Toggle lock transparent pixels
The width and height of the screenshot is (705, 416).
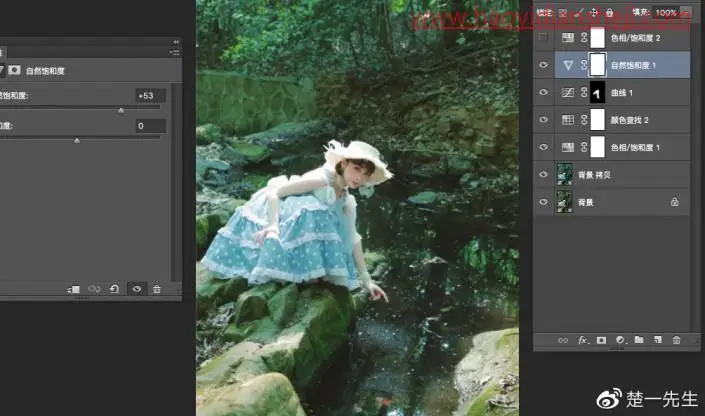563,13
